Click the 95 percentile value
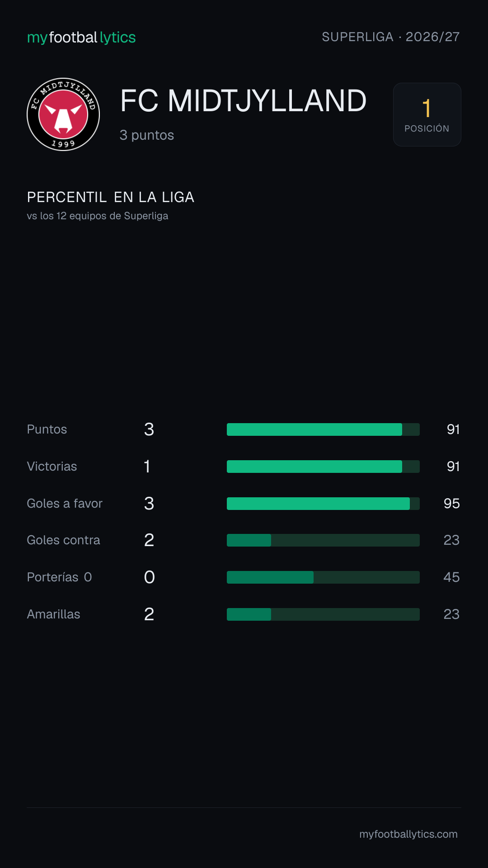Image resolution: width=488 pixels, height=868 pixels. coord(451,504)
